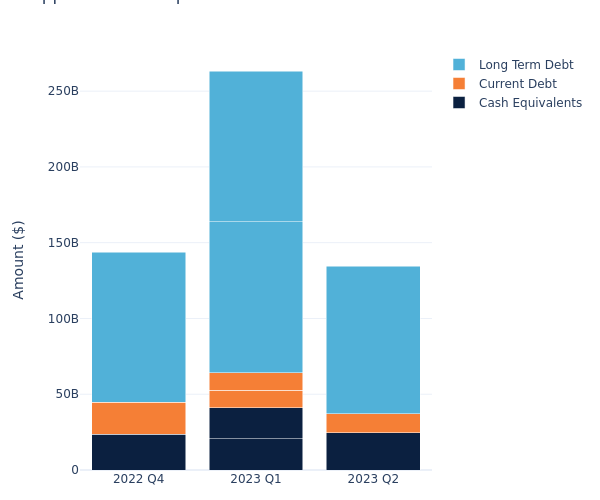
Task: Click the blue Long Term Debt legend swatch
Action: pyautogui.click(x=459, y=65)
